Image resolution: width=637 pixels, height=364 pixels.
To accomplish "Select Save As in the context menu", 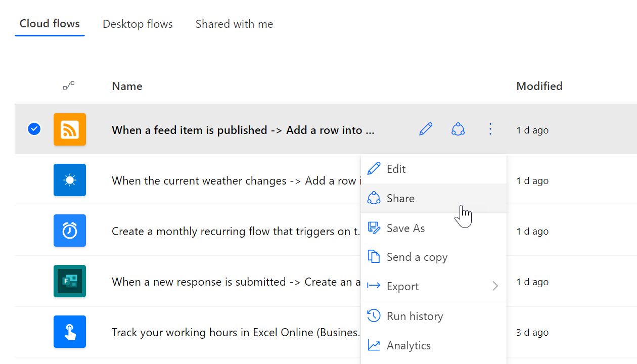I will (405, 228).
